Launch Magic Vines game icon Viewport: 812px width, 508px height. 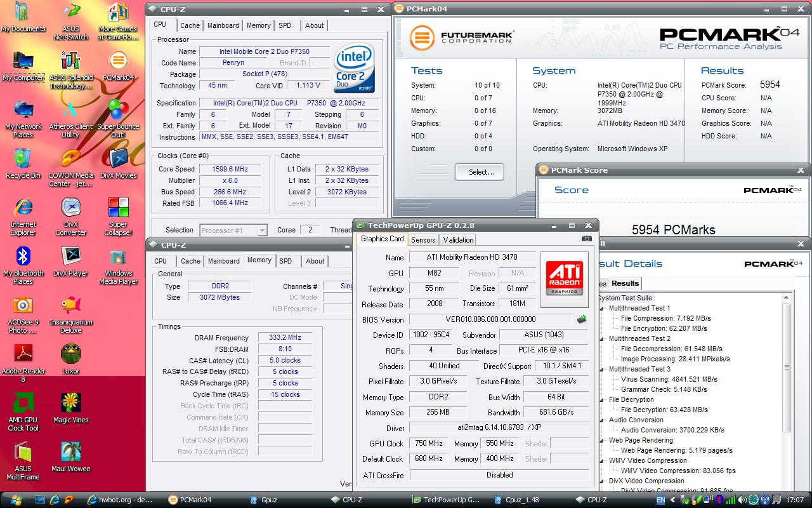tap(70, 408)
